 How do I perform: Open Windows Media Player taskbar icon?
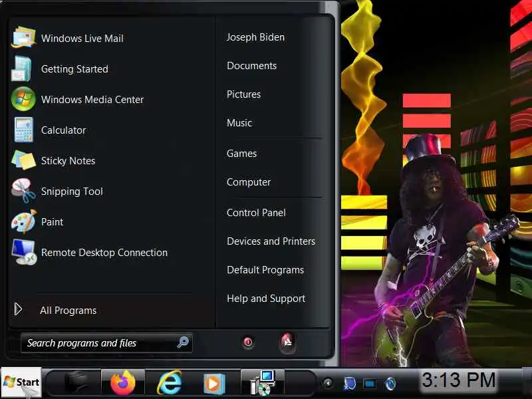[x=214, y=384]
